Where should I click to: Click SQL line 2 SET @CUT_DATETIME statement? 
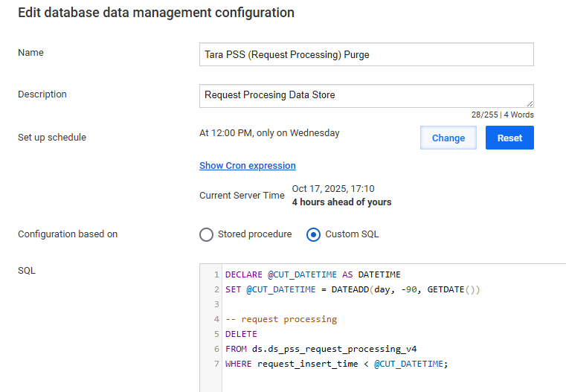(353, 289)
